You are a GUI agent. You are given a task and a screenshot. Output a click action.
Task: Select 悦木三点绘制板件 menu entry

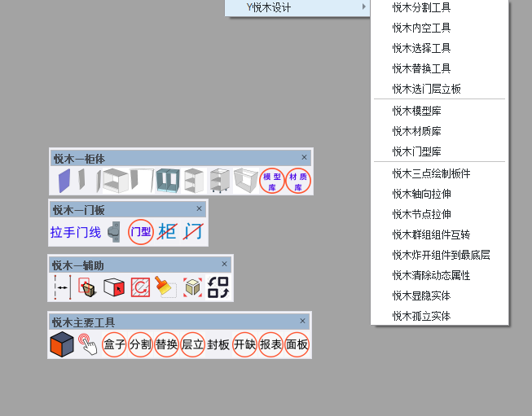431,173
